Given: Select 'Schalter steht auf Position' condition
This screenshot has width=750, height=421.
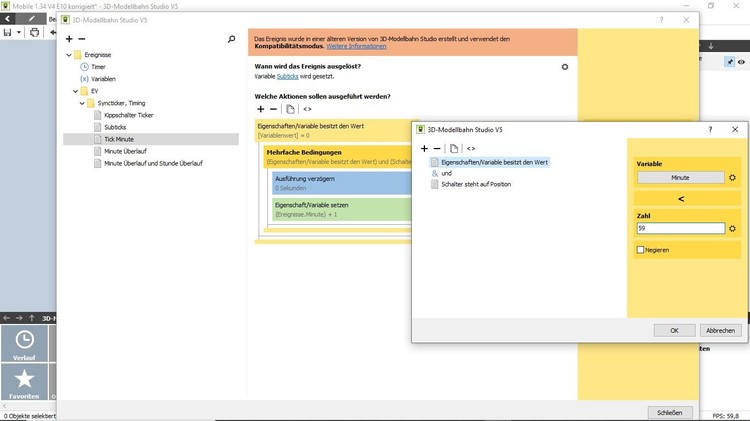Looking at the screenshot, I should [476, 184].
